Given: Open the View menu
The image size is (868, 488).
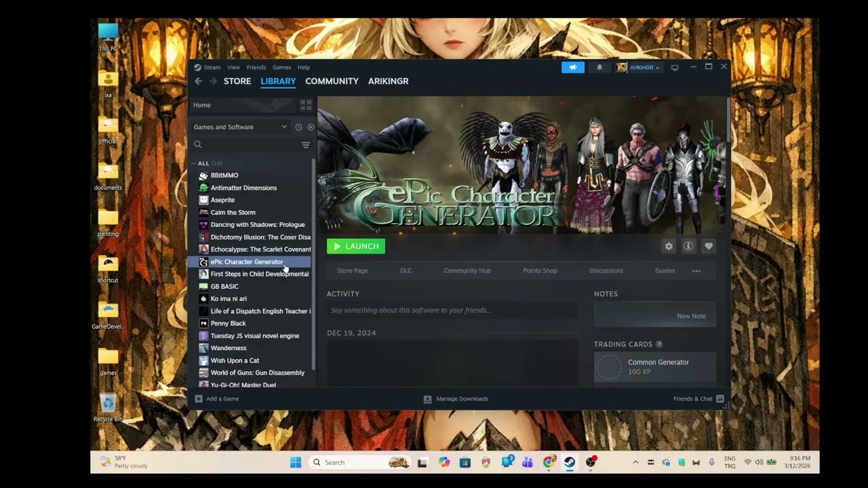Looking at the screenshot, I should 233,67.
